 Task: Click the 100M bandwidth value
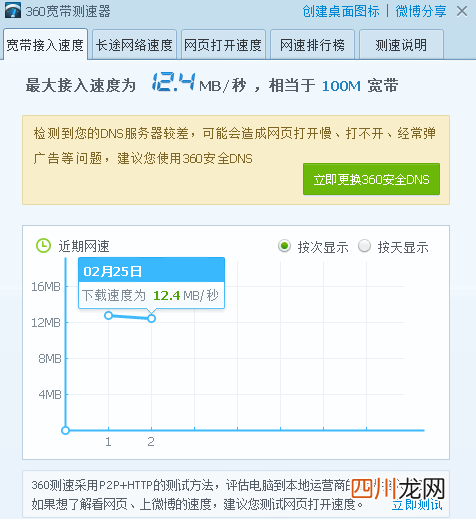click(x=341, y=86)
